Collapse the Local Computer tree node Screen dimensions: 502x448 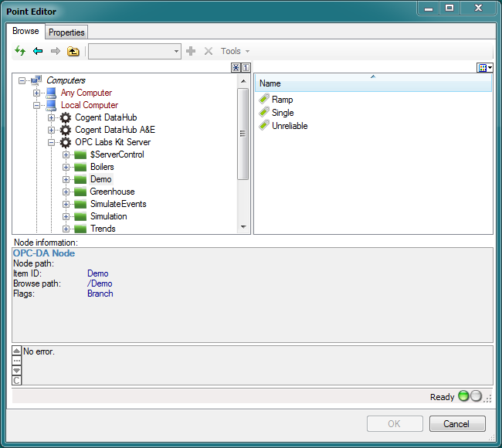coord(36,105)
